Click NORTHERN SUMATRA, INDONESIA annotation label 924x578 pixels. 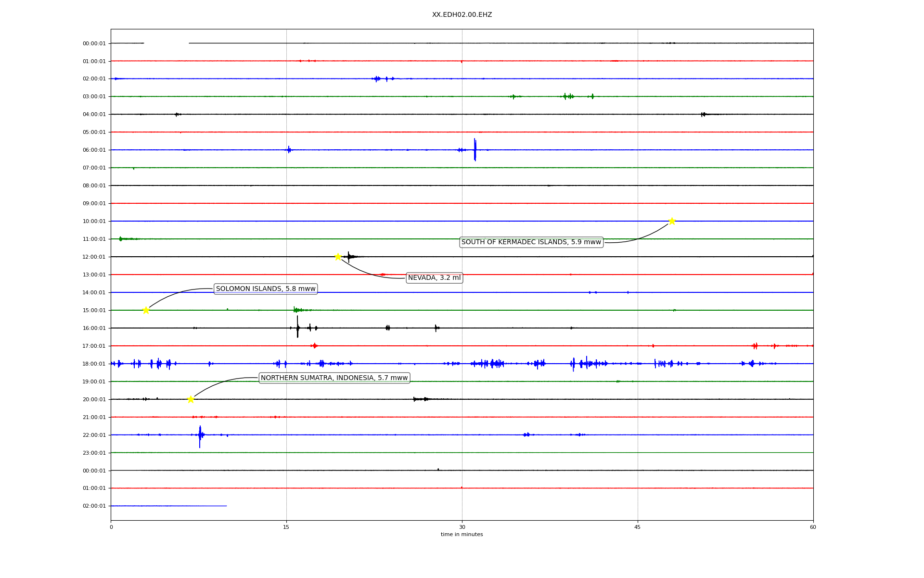click(x=334, y=378)
